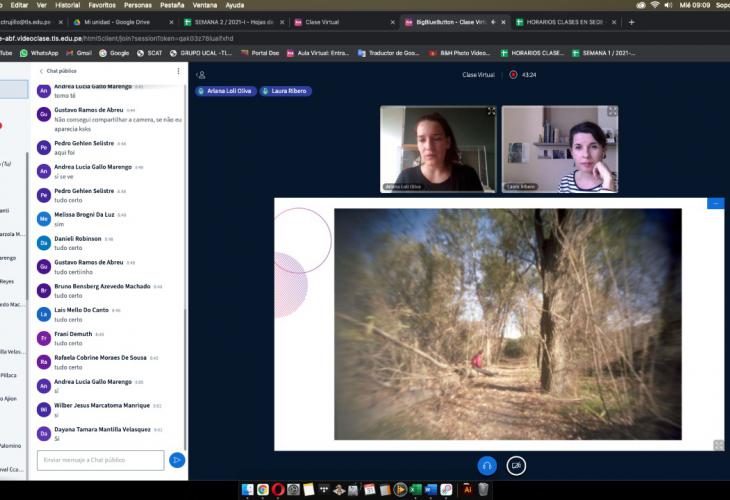
Task: Open the Historial menu in the menu bar
Action: (x=68, y=5)
